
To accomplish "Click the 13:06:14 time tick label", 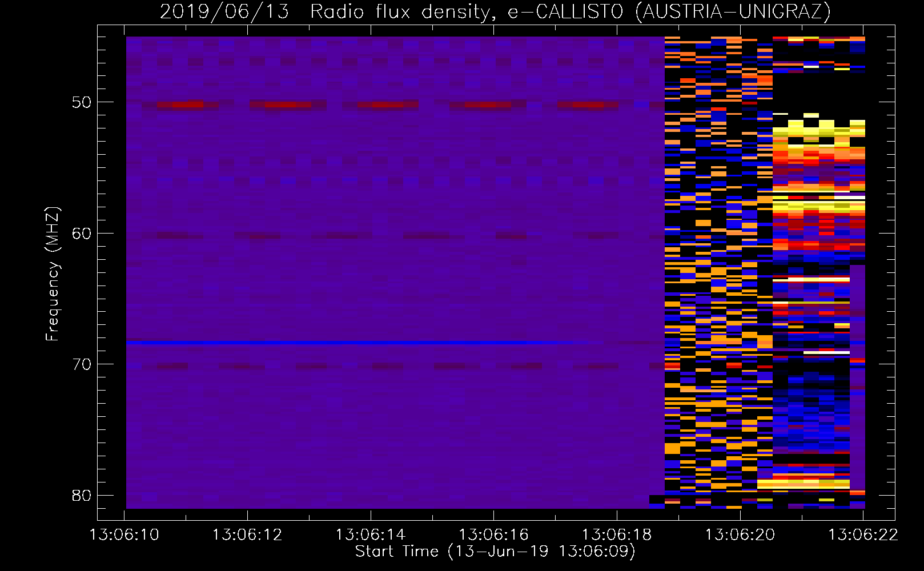I will tap(371, 535).
